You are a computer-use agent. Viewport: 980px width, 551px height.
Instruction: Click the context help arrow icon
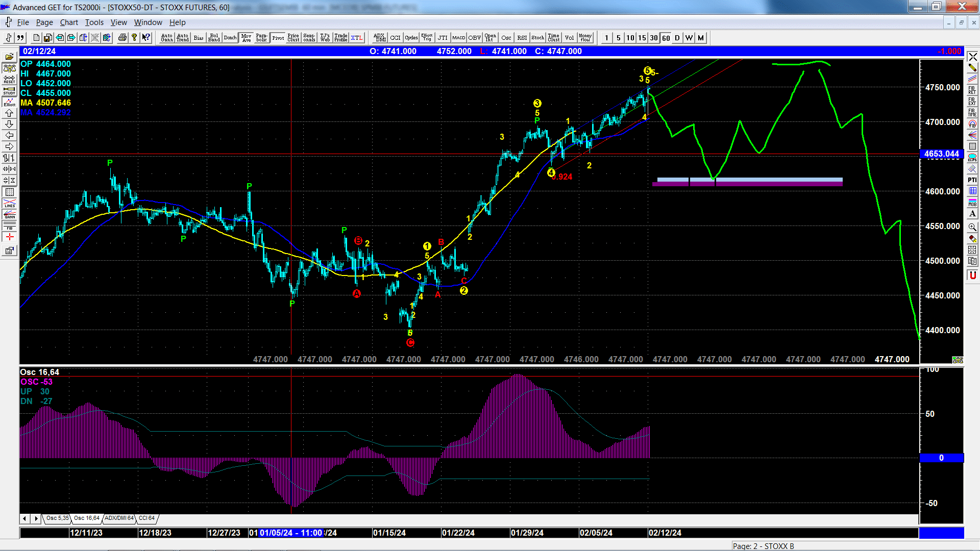[146, 38]
